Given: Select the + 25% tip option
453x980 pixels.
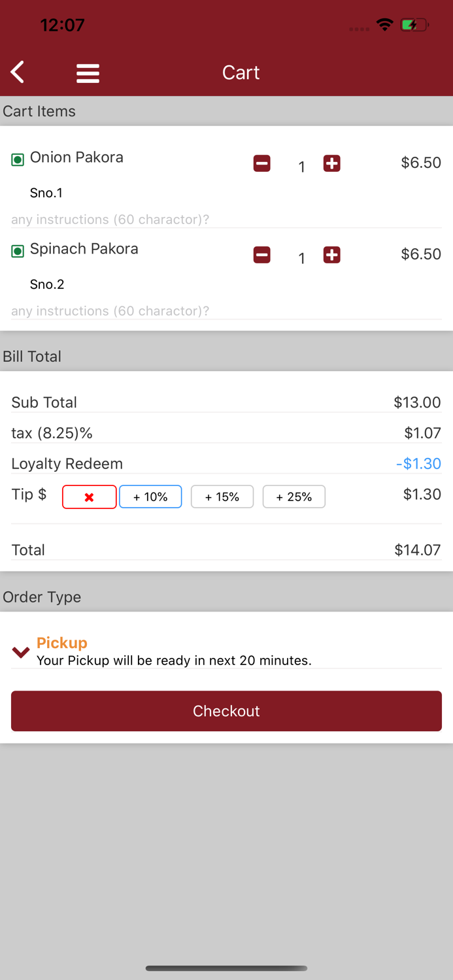Looking at the screenshot, I should point(294,497).
